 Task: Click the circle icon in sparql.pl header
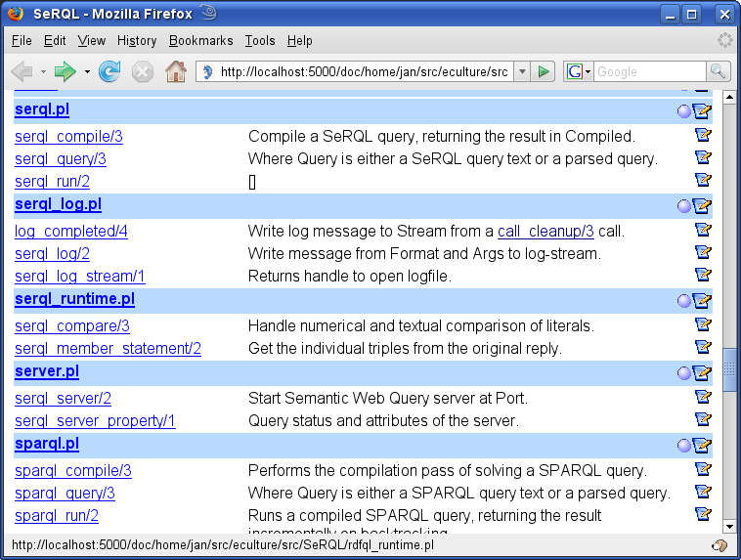pyautogui.click(x=684, y=446)
